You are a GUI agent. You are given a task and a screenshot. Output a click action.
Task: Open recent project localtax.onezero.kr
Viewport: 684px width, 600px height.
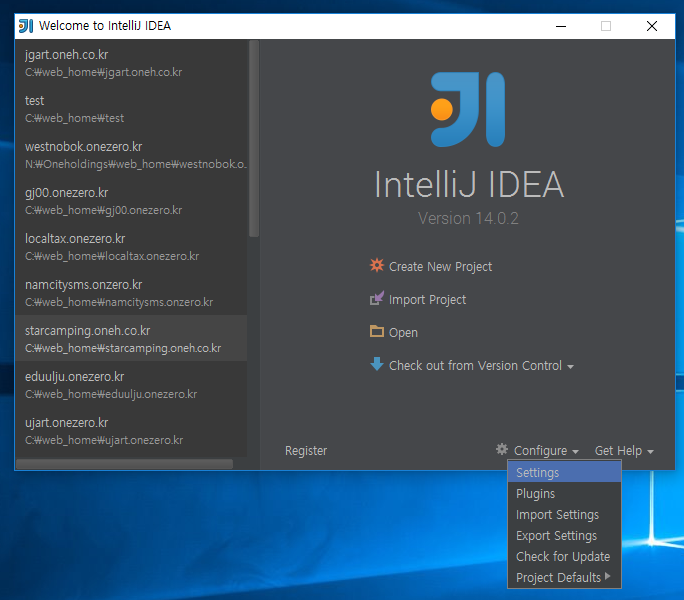point(131,247)
